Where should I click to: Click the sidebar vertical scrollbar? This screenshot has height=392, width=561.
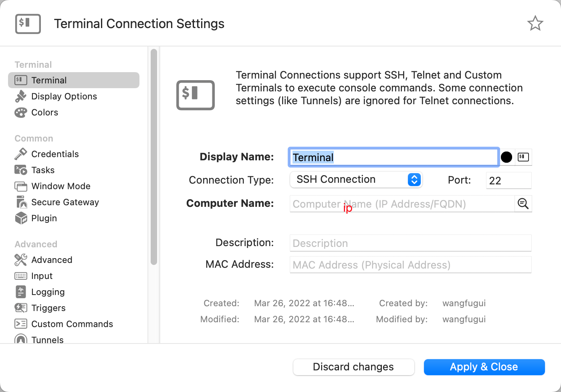point(154,157)
